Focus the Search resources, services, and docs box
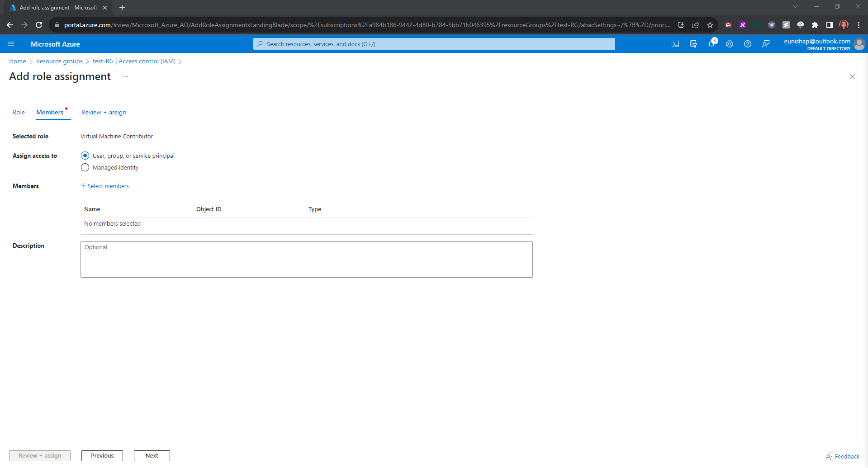868x468 pixels. click(x=434, y=44)
